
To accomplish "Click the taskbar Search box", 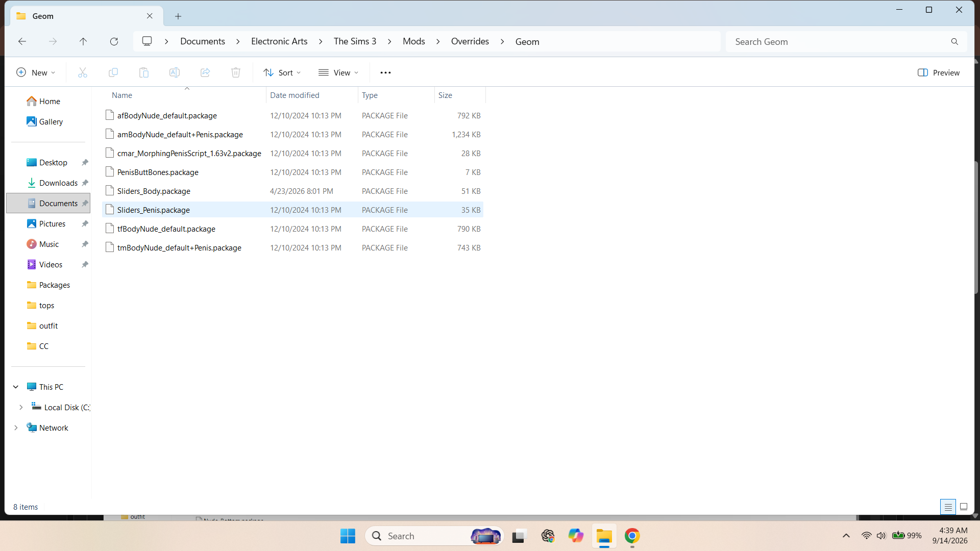I will (435, 536).
